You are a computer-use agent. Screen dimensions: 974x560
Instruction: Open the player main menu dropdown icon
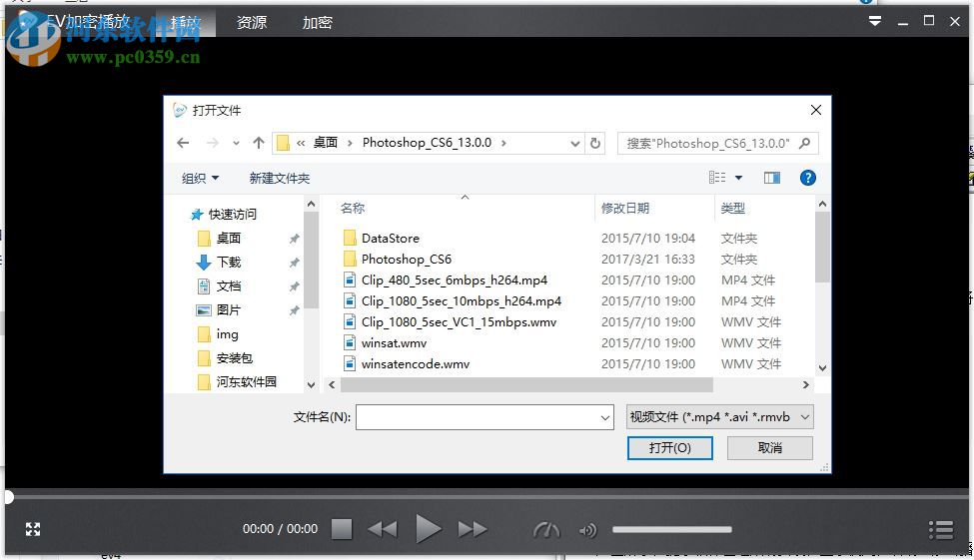[x=875, y=22]
